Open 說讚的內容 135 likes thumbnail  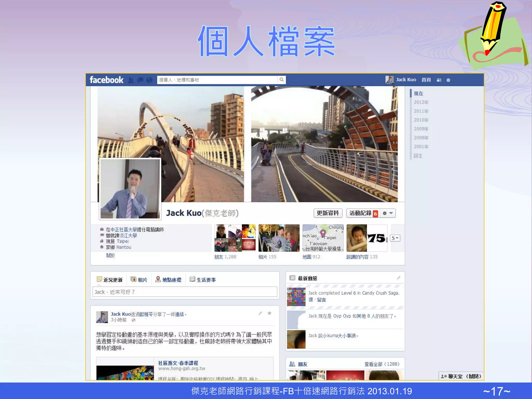[367, 238]
